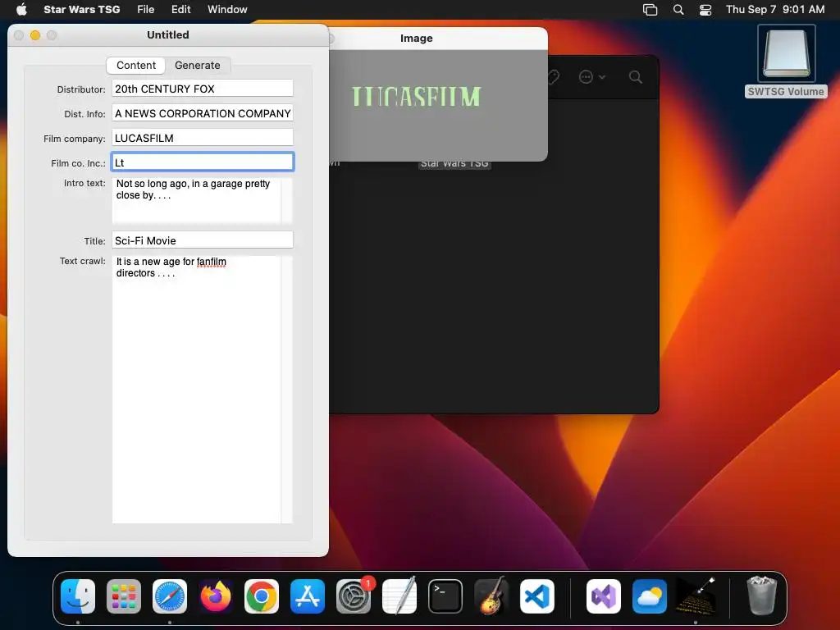
Task: Open Visual Studio Code in dock
Action: (x=537, y=596)
